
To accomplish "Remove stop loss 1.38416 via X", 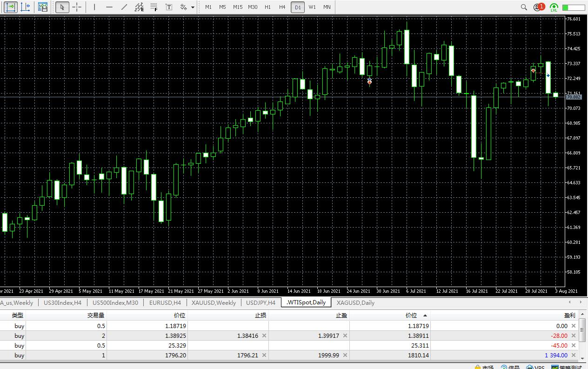I will 264,335.
